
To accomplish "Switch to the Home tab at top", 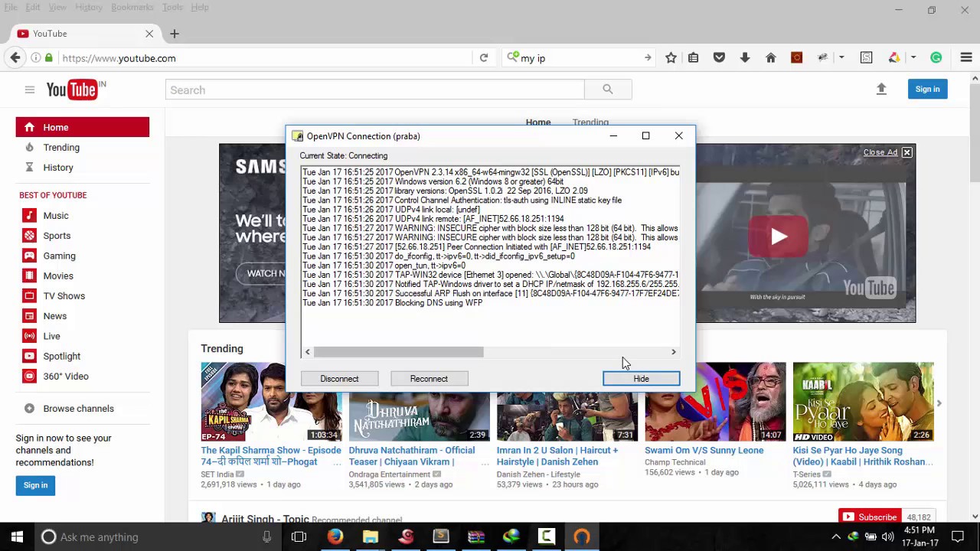I will tap(538, 122).
